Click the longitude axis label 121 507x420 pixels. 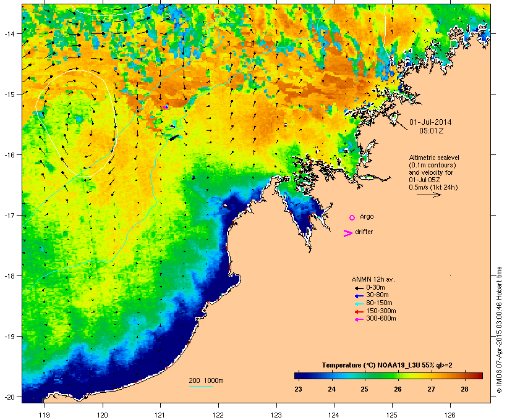160,415
